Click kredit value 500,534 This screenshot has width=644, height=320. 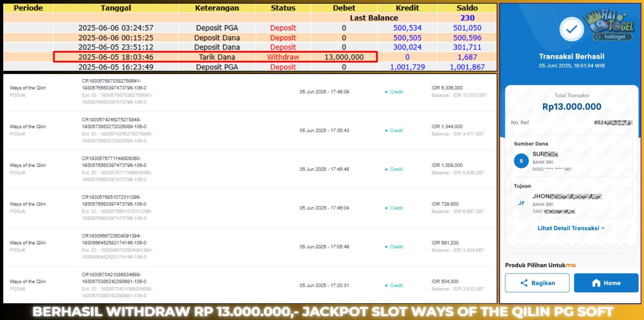click(407, 28)
